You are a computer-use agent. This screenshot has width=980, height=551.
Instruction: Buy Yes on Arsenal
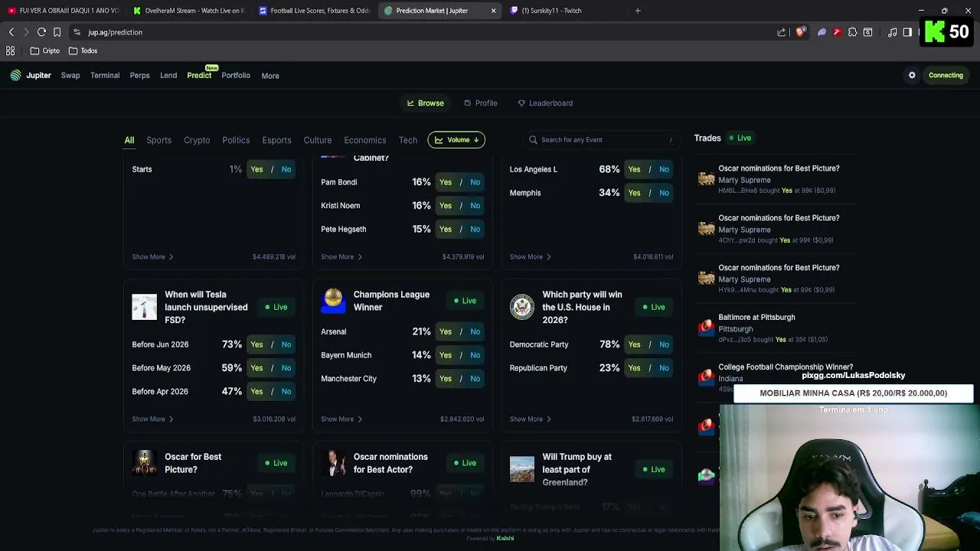coord(446,331)
